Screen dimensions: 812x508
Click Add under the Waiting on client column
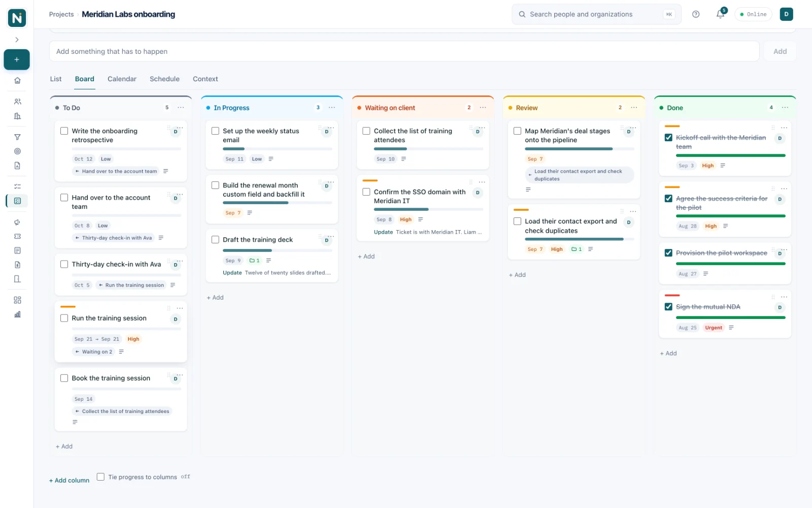[366, 257]
